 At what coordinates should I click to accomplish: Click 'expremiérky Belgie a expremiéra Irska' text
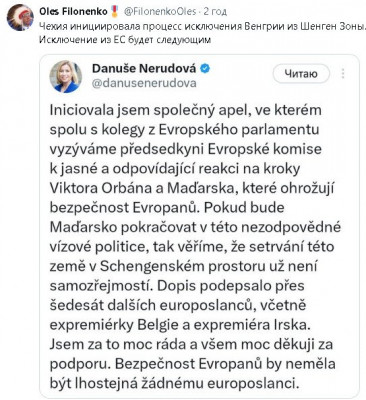(x=180, y=325)
